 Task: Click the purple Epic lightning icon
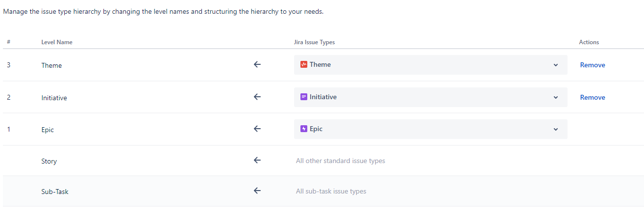(304, 129)
